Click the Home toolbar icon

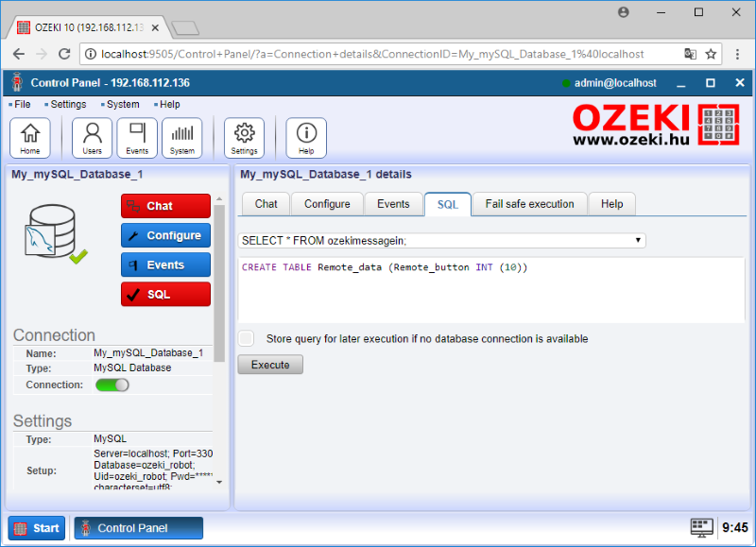pos(30,138)
